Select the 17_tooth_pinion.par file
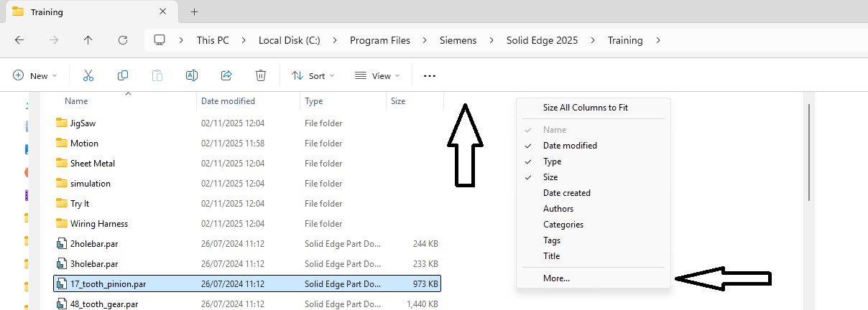 click(247, 283)
